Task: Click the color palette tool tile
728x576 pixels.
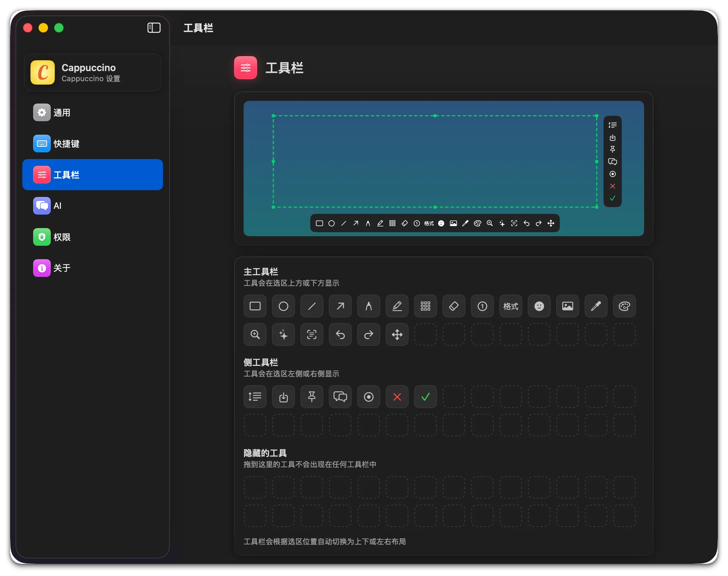Action: pos(624,306)
